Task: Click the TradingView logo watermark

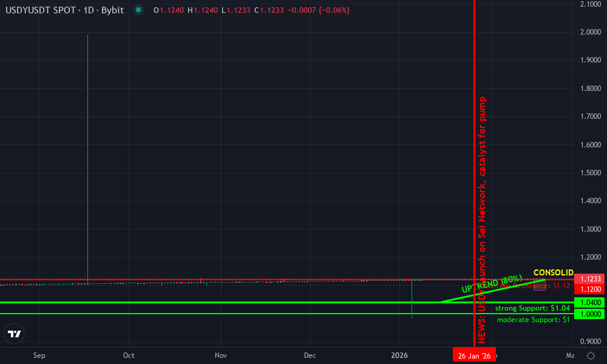Action: pos(15,333)
